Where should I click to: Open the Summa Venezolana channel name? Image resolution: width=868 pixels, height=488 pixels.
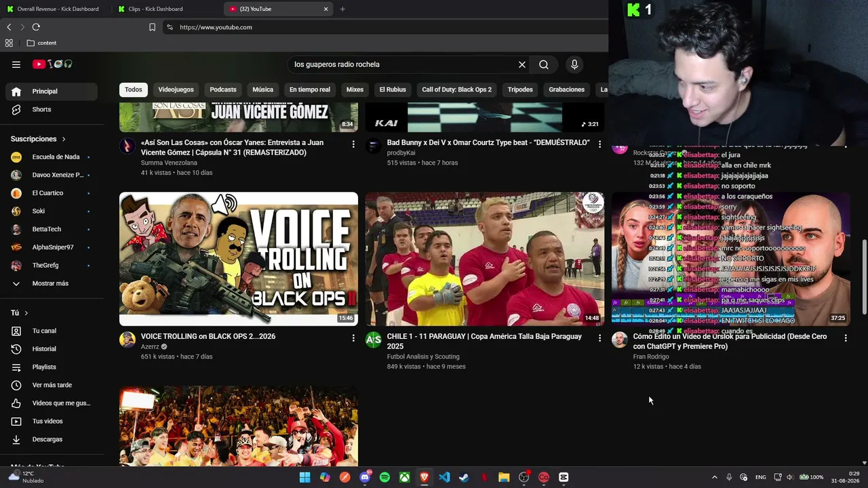169,163
